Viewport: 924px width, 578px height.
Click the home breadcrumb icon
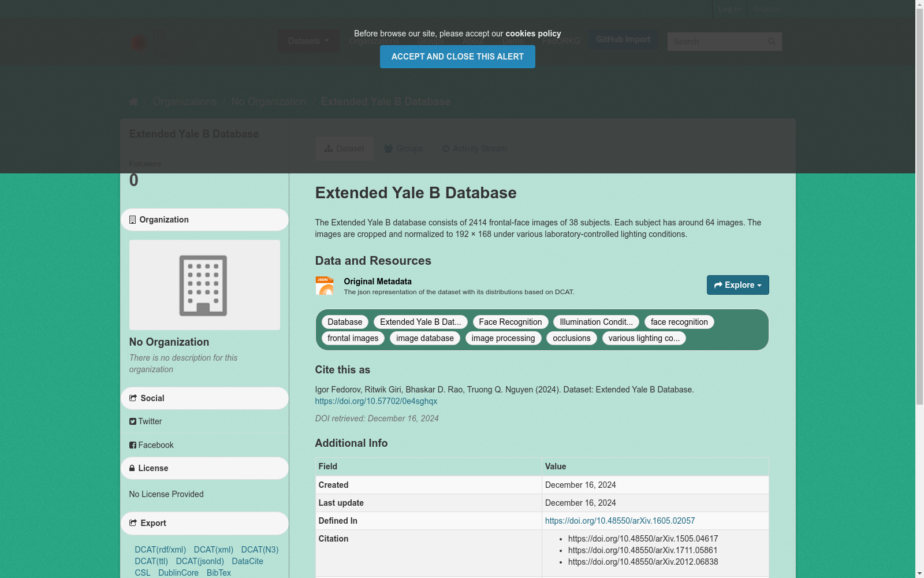pyautogui.click(x=133, y=102)
